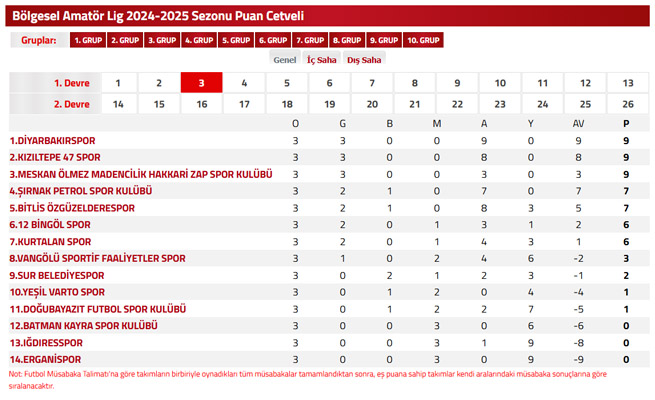Choose week 26 in 2. Devre
The image size is (655, 400).
628,104
